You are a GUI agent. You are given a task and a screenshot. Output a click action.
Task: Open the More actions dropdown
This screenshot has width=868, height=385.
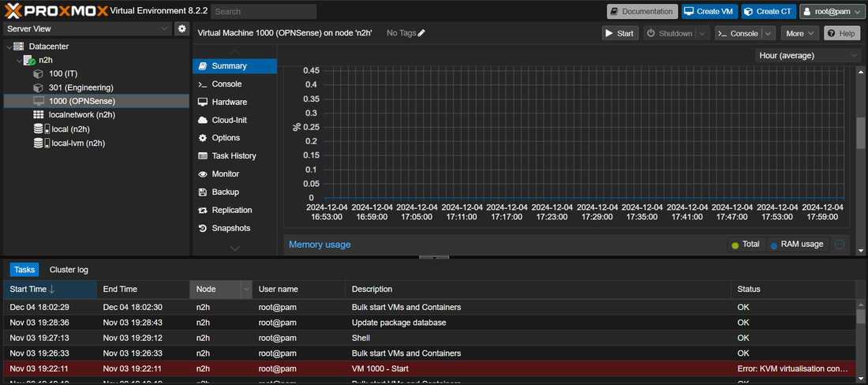pos(799,33)
